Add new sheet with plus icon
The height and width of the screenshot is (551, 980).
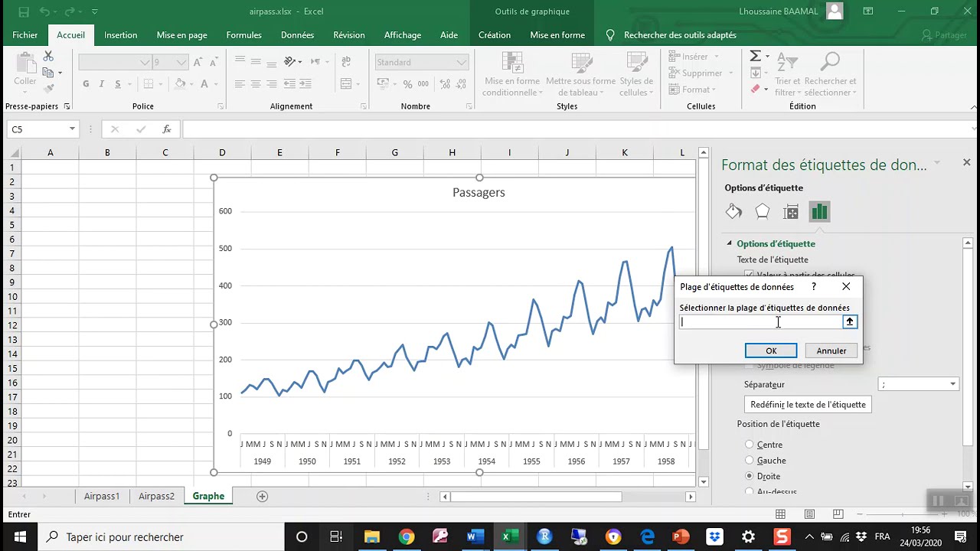[262, 496]
